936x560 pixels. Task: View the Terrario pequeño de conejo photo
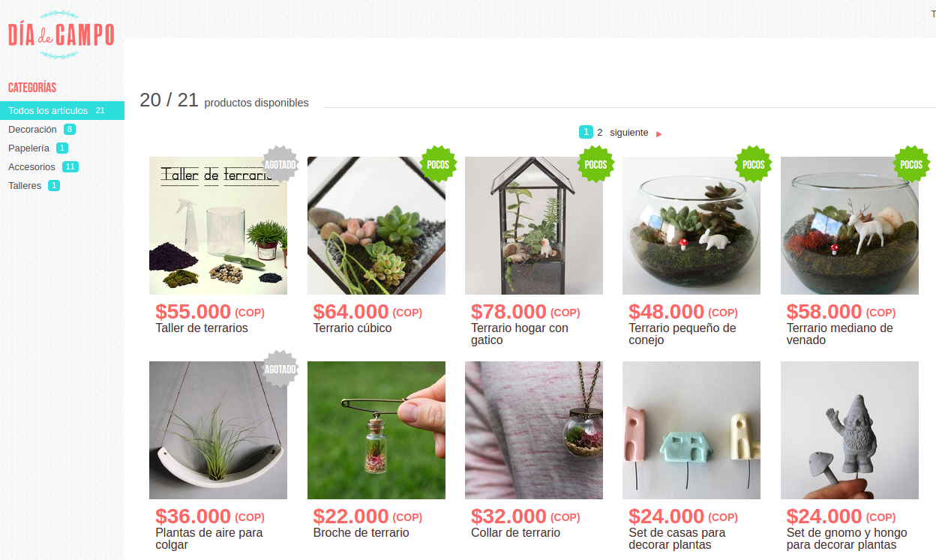tap(691, 226)
